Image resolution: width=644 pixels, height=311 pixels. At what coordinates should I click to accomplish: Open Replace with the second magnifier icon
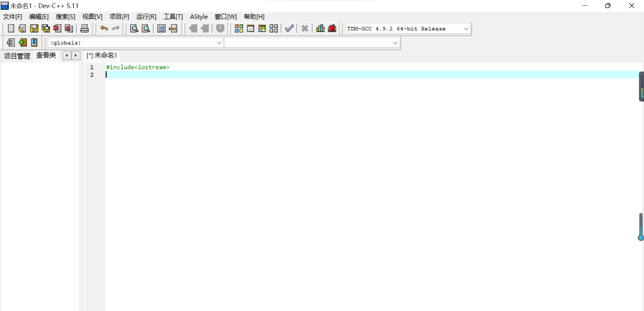coord(146,29)
